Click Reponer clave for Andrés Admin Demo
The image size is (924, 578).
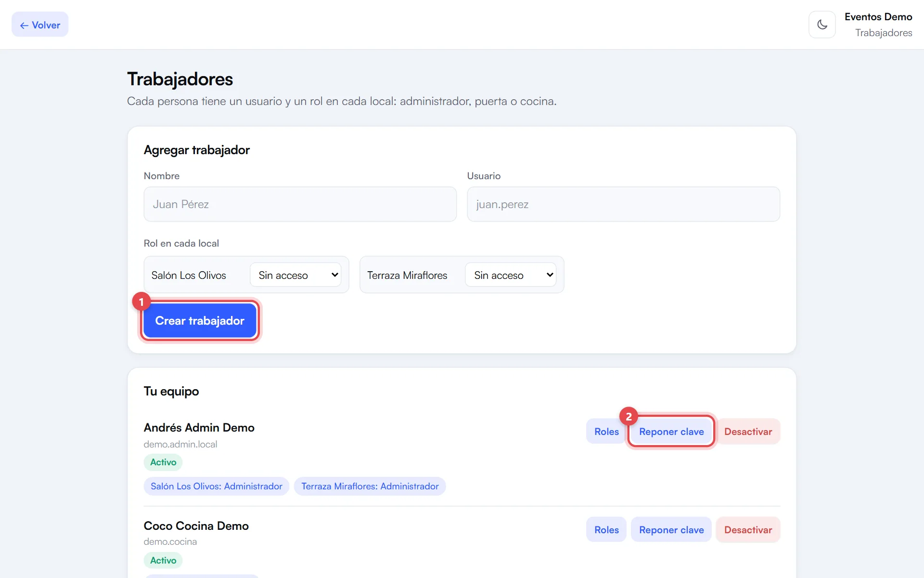coord(671,432)
